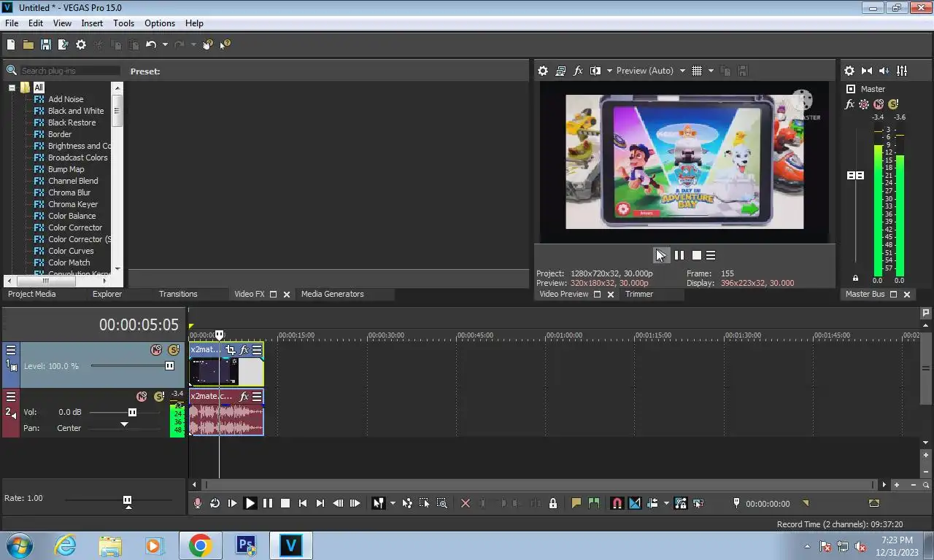Select the Chroma Keyer effect
The width and height of the screenshot is (934, 560).
(72, 204)
